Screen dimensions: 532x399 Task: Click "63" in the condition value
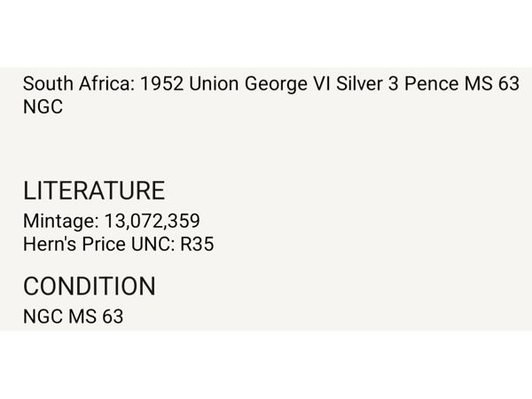tap(112, 317)
